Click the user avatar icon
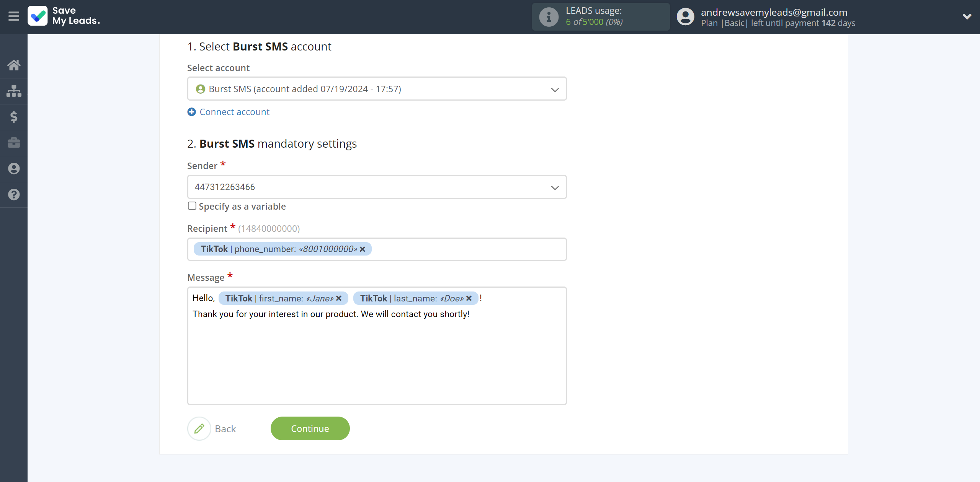980x482 pixels. pos(685,17)
